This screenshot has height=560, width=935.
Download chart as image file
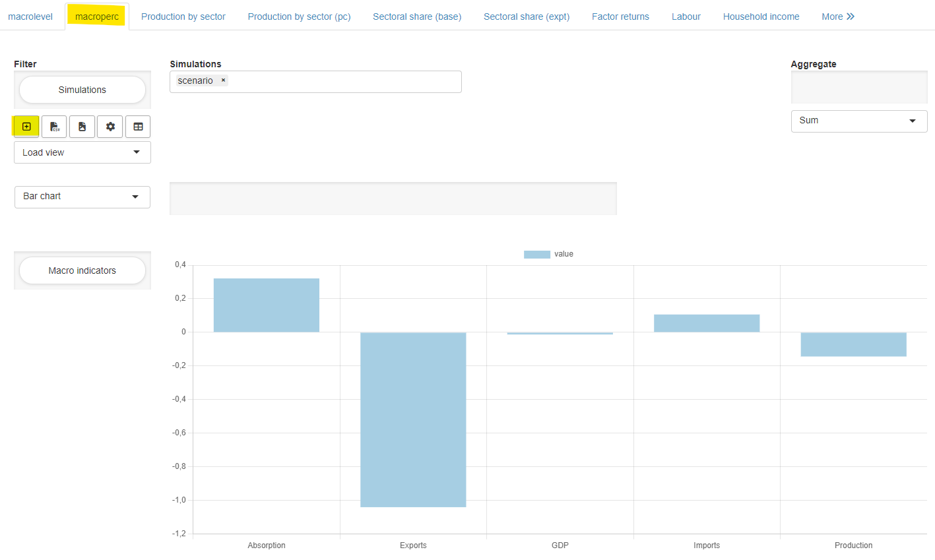(82, 126)
